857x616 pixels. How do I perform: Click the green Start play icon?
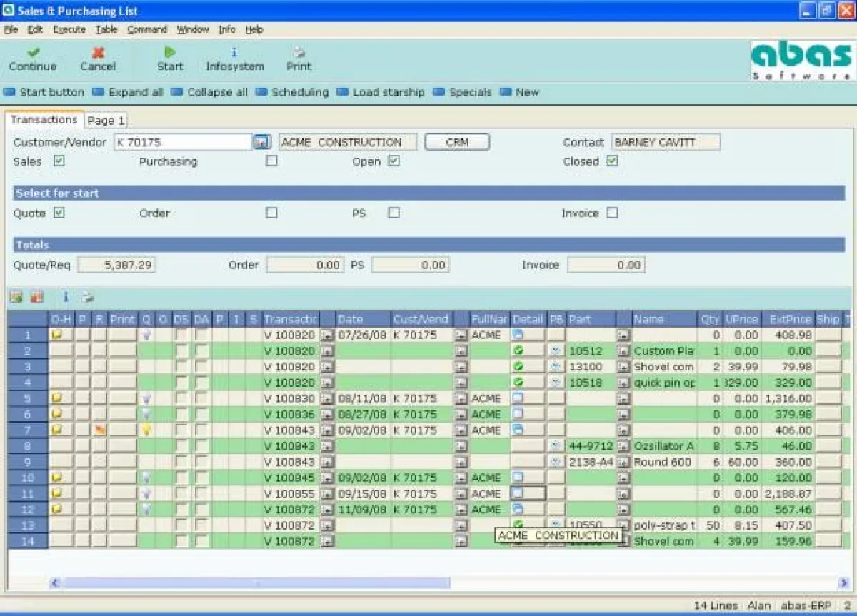point(170,52)
